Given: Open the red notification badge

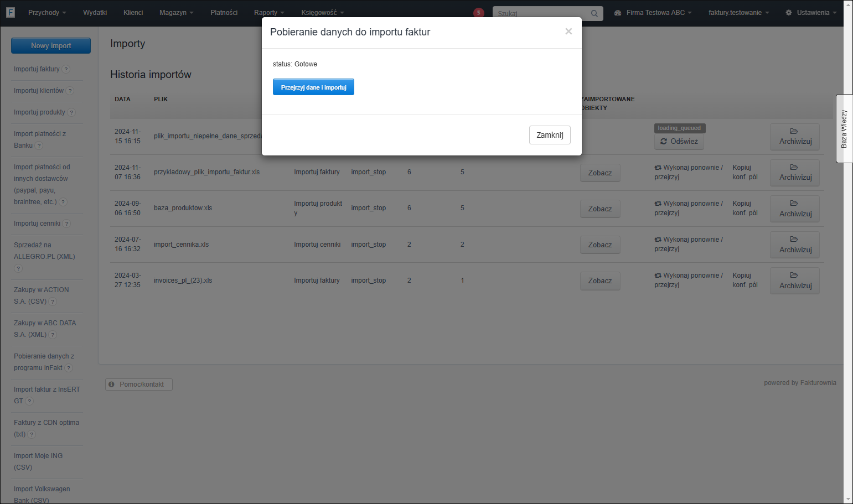Looking at the screenshot, I should click(479, 13).
